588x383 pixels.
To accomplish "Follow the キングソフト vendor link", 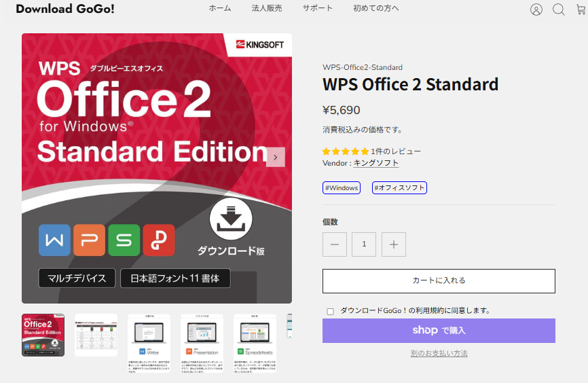I will [375, 163].
